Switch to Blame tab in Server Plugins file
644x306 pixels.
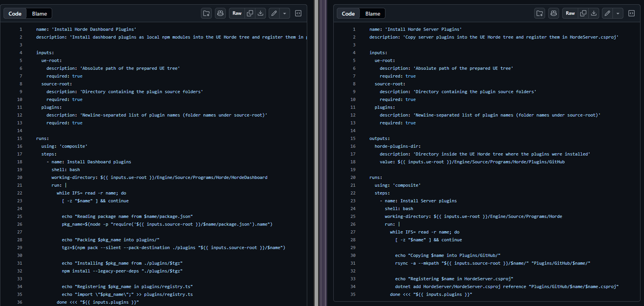[372, 13]
